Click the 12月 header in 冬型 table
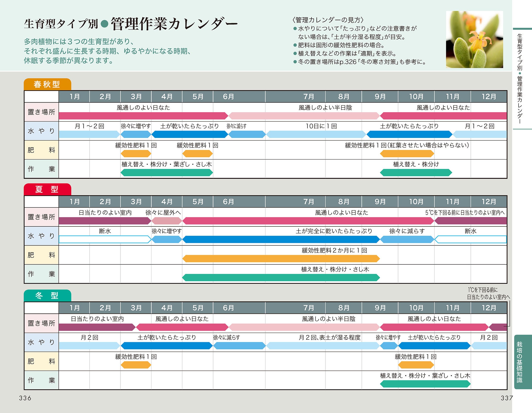Viewport: 532px width, 413px height. click(489, 308)
